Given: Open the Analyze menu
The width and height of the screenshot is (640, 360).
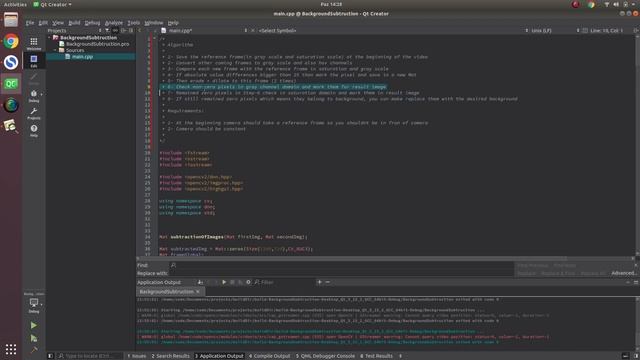Looking at the screenshot, I should [113, 23].
